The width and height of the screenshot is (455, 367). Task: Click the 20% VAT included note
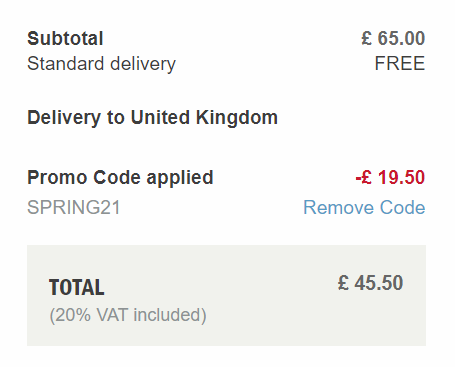[128, 315]
